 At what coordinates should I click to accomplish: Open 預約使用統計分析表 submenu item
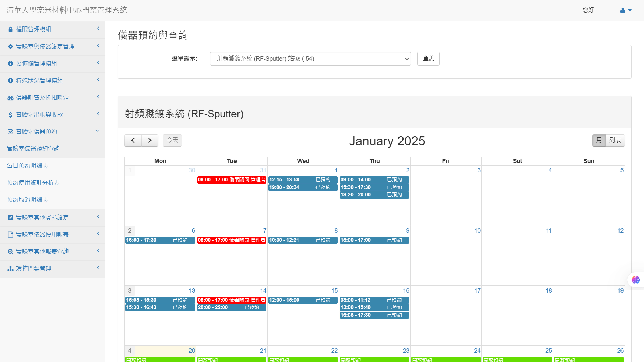click(33, 183)
